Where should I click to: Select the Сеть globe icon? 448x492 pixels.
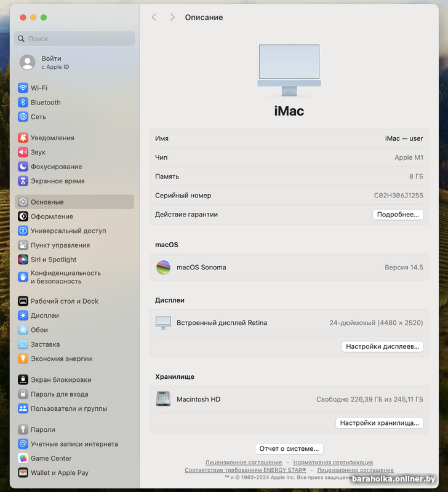point(23,117)
